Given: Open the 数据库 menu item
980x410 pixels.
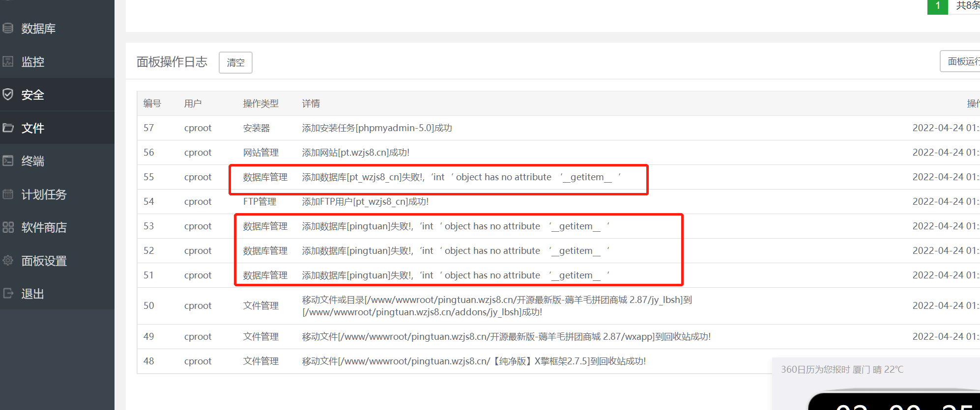Looking at the screenshot, I should click(38, 28).
